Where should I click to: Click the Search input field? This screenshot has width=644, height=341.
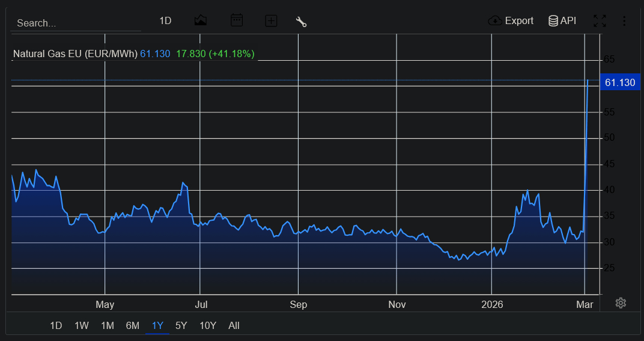pos(76,23)
